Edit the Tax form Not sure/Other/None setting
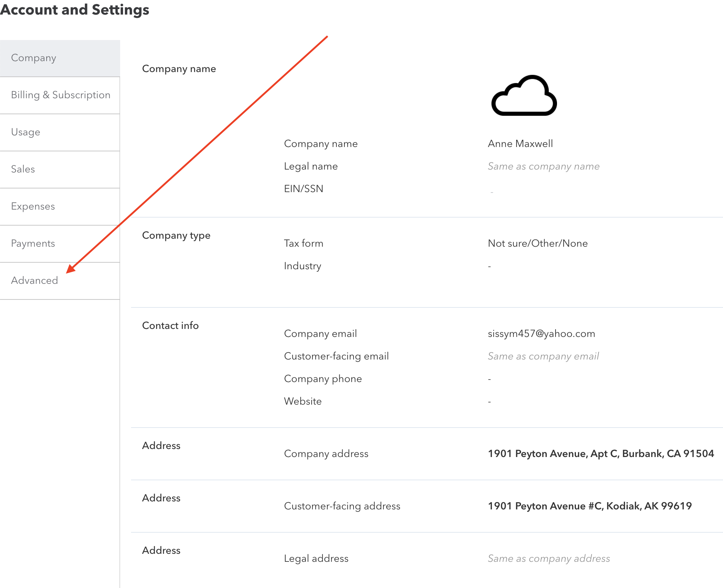The width and height of the screenshot is (723, 588). tap(538, 243)
